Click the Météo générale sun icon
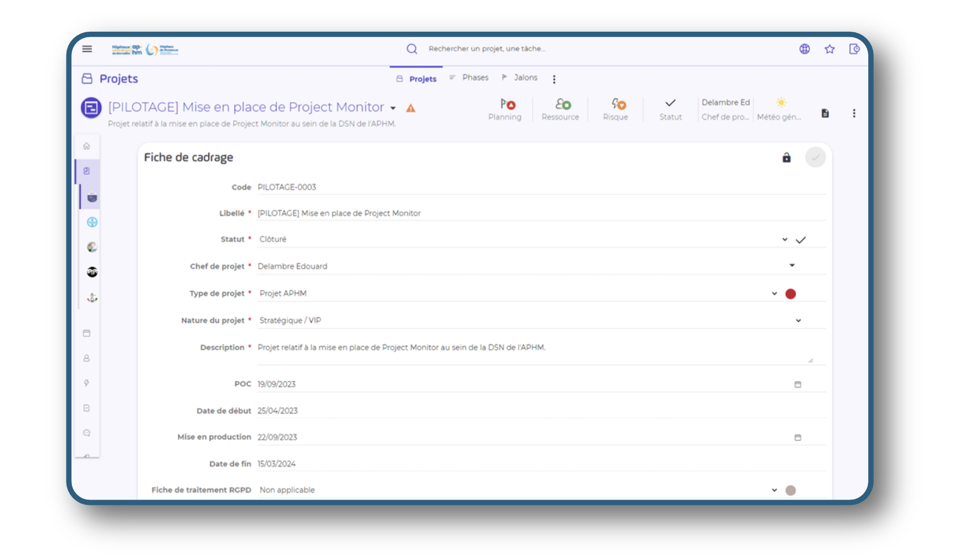This screenshot has height=560, width=960. click(x=780, y=103)
